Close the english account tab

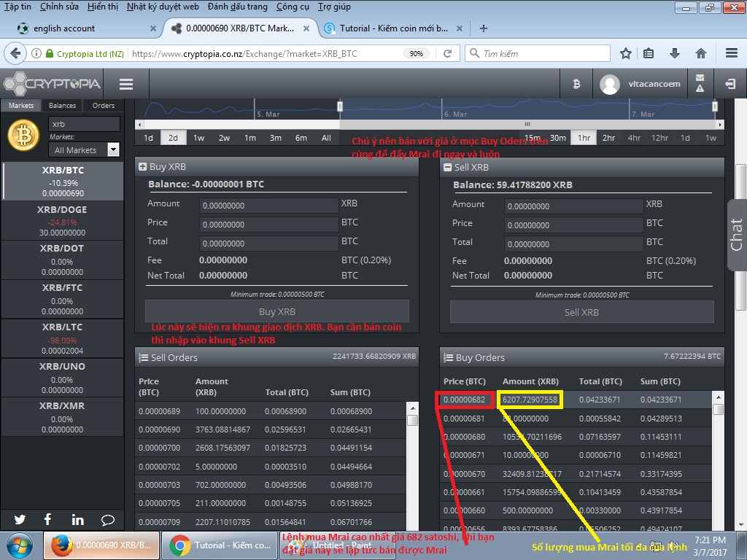(x=153, y=28)
